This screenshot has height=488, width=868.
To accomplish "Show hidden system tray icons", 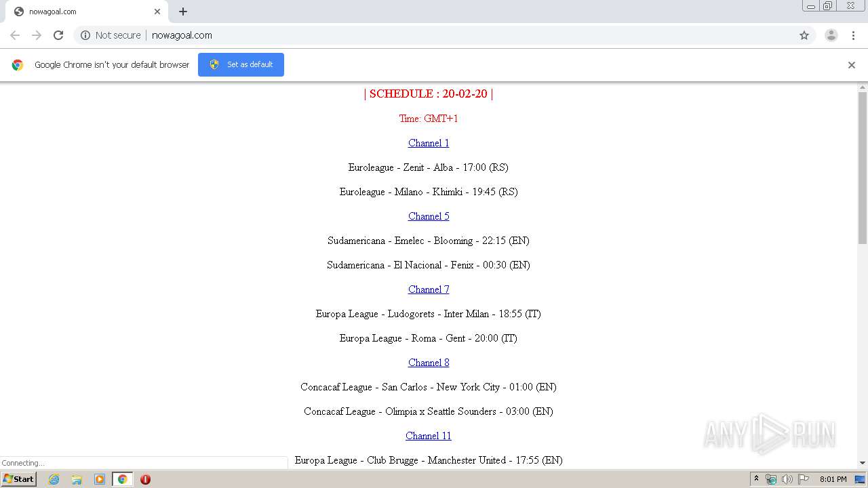I will (756, 479).
